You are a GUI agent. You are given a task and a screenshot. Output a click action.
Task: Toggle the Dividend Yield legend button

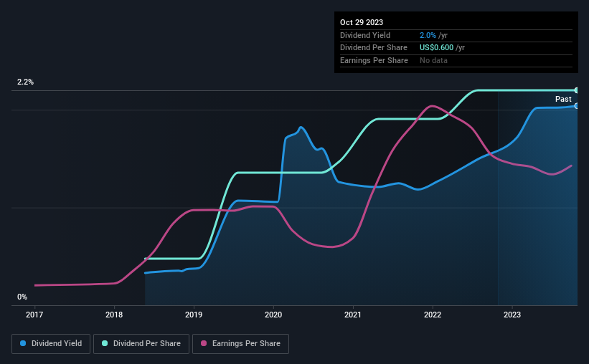coord(51,344)
